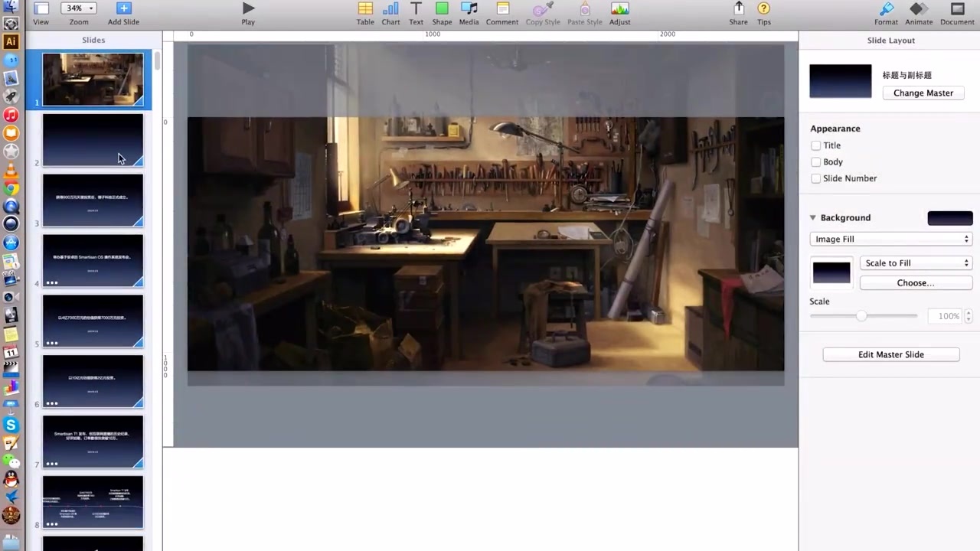Open App Store from the Dock
Image resolution: width=980 pixels, height=551 pixels.
pos(11,243)
